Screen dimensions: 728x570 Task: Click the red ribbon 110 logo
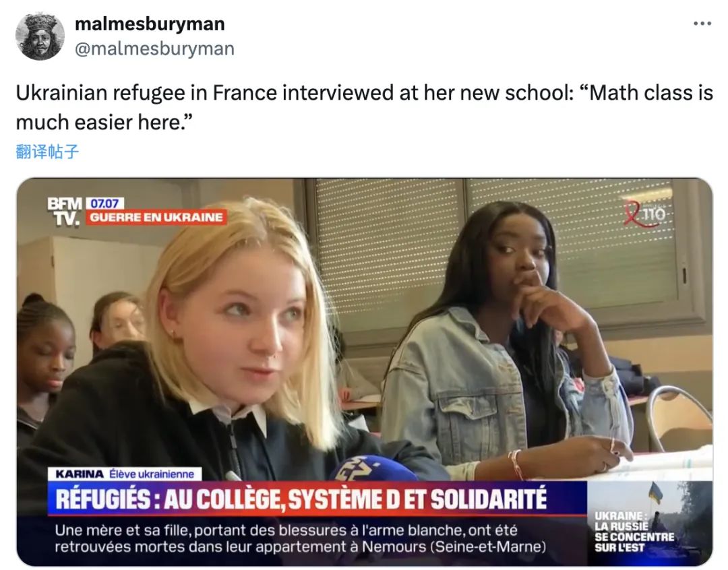[x=644, y=214]
